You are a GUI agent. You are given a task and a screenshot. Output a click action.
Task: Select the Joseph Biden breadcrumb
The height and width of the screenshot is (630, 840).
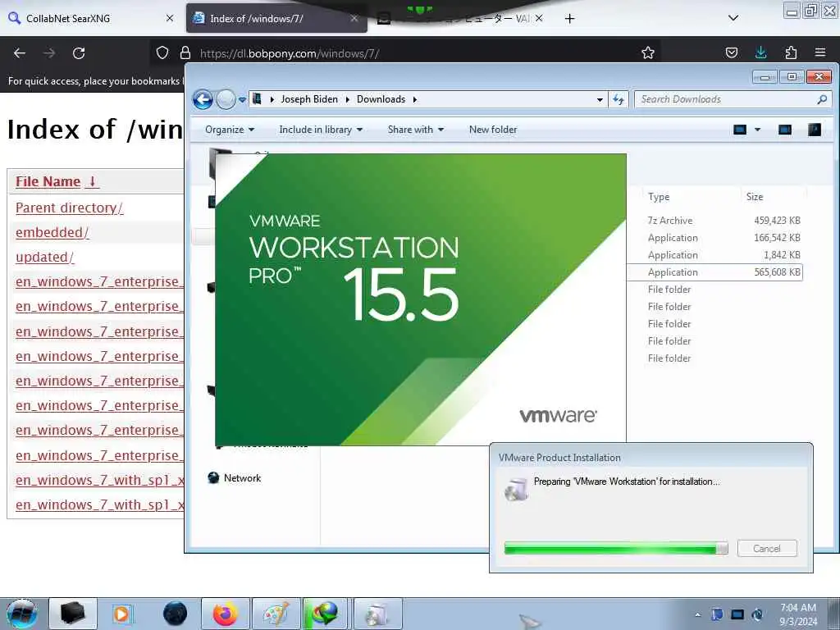(309, 99)
